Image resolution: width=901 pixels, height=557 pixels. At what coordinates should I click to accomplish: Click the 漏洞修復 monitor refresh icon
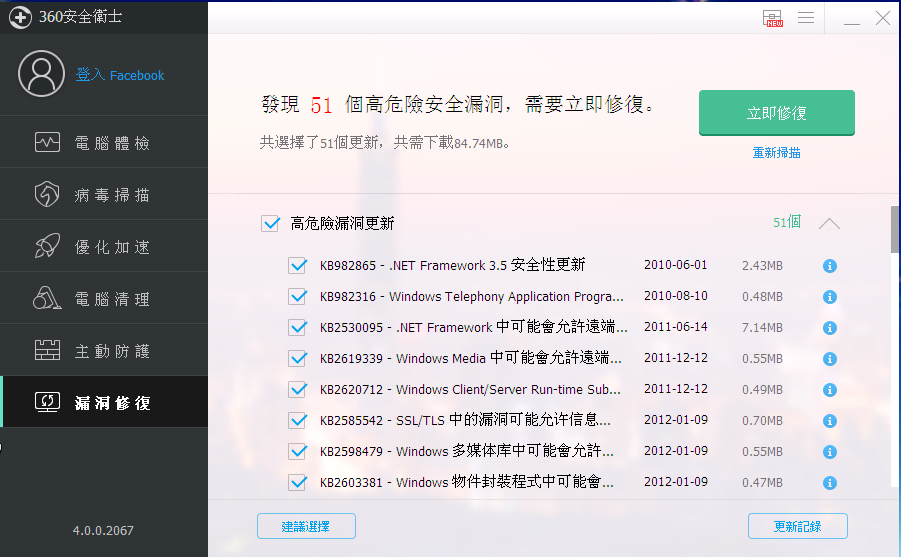pos(47,402)
